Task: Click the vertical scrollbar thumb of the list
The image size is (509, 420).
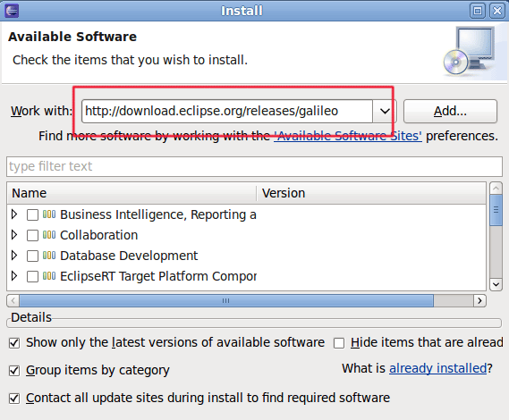Action: point(496,210)
